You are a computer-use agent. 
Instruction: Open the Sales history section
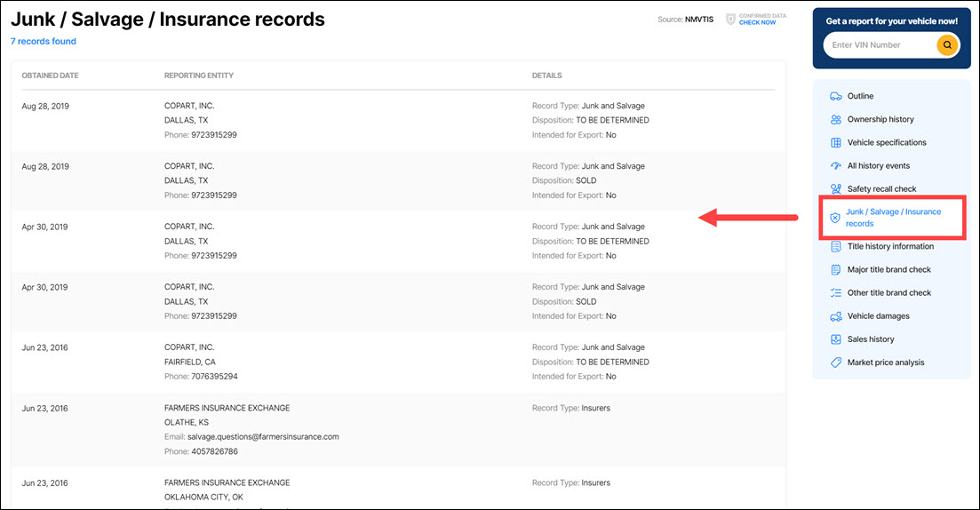[x=871, y=339]
